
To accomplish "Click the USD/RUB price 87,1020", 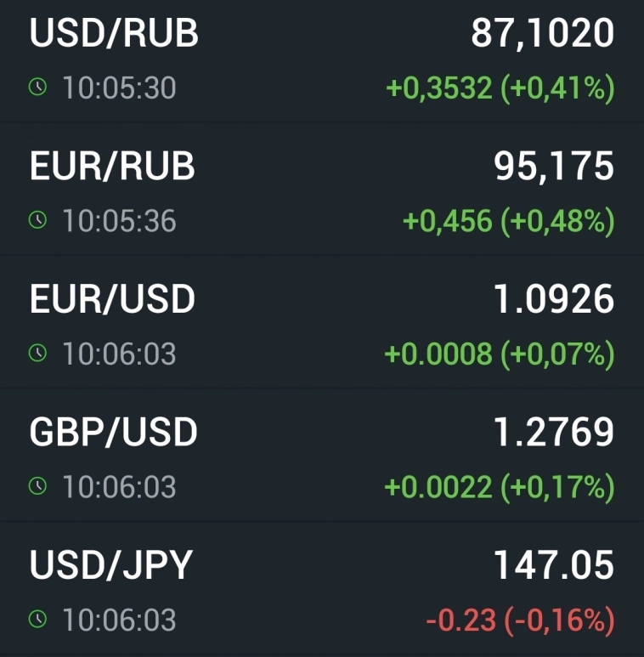I will coord(542,34).
